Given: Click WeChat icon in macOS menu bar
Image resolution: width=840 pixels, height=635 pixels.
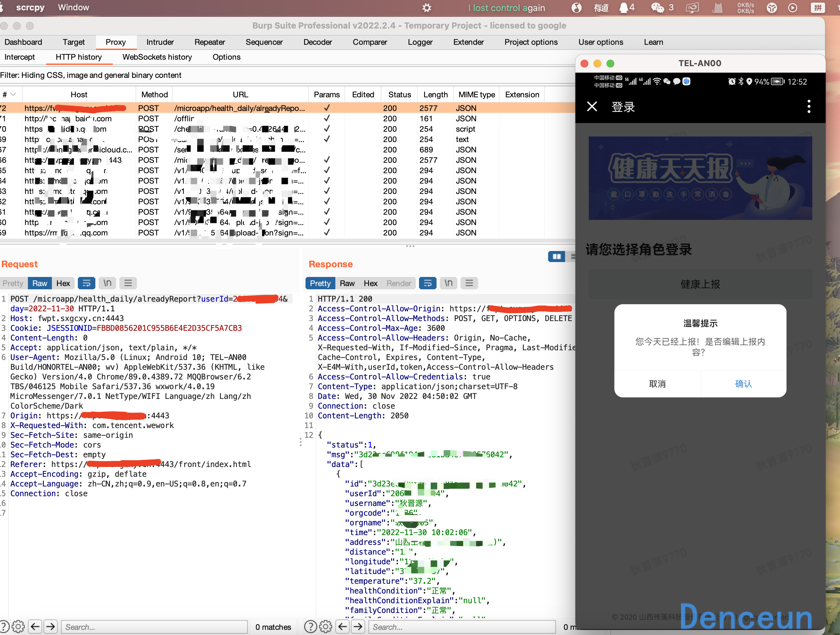Looking at the screenshot, I should click(658, 7).
